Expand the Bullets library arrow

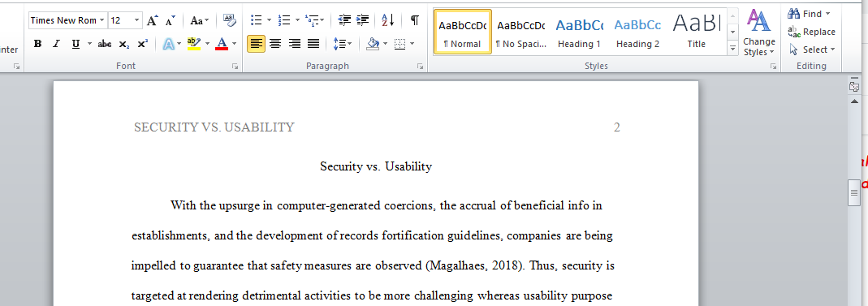tap(269, 20)
